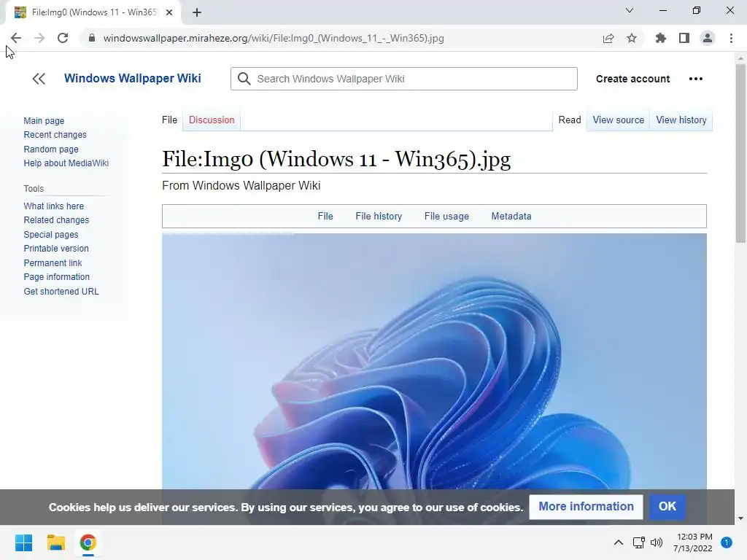The height and width of the screenshot is (560, 747).
Task: Open the View history tab
Action: pyautogui.click(x=681, y=120)
